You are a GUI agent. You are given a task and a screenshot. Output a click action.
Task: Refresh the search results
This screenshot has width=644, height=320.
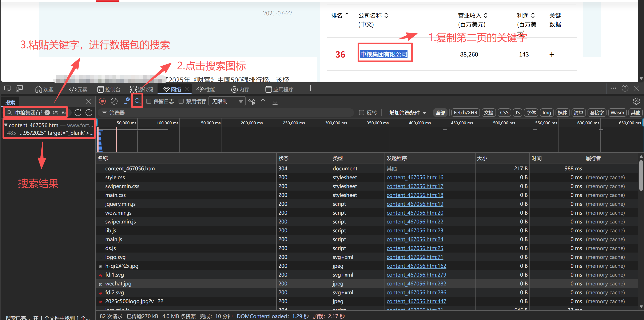tap(78, 113)
